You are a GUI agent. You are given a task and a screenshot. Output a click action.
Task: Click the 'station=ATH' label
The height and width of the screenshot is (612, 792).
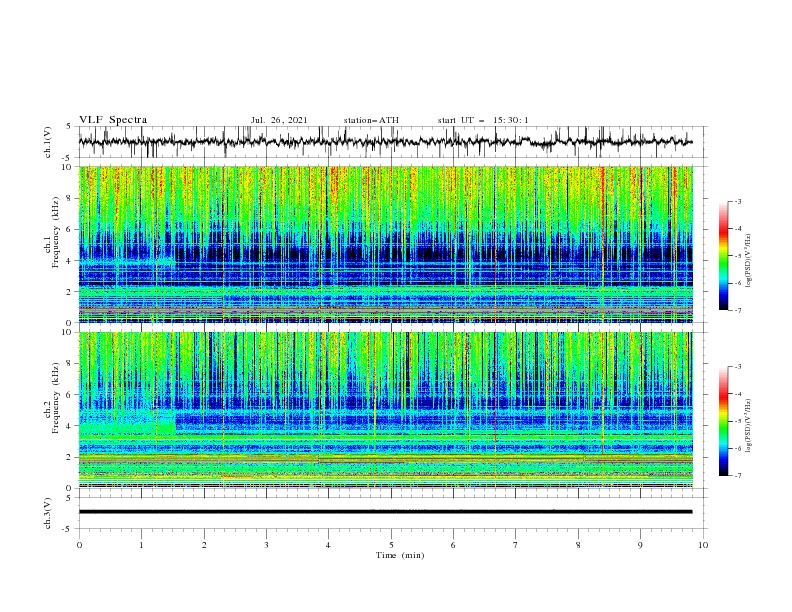point(371,120)
